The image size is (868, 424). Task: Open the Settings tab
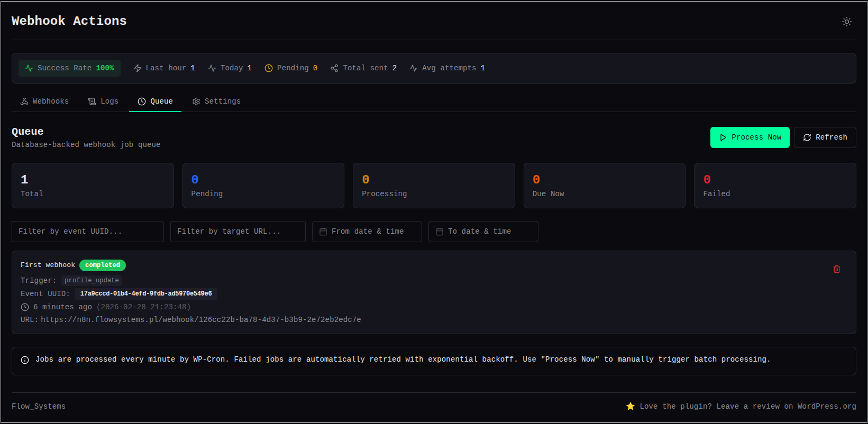pos(216,102)
